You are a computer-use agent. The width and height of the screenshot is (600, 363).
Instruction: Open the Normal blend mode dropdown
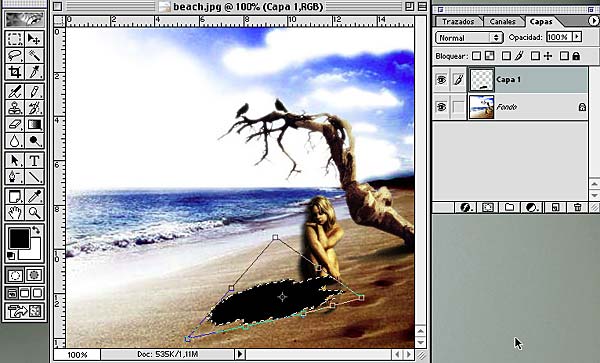[469, 37]
